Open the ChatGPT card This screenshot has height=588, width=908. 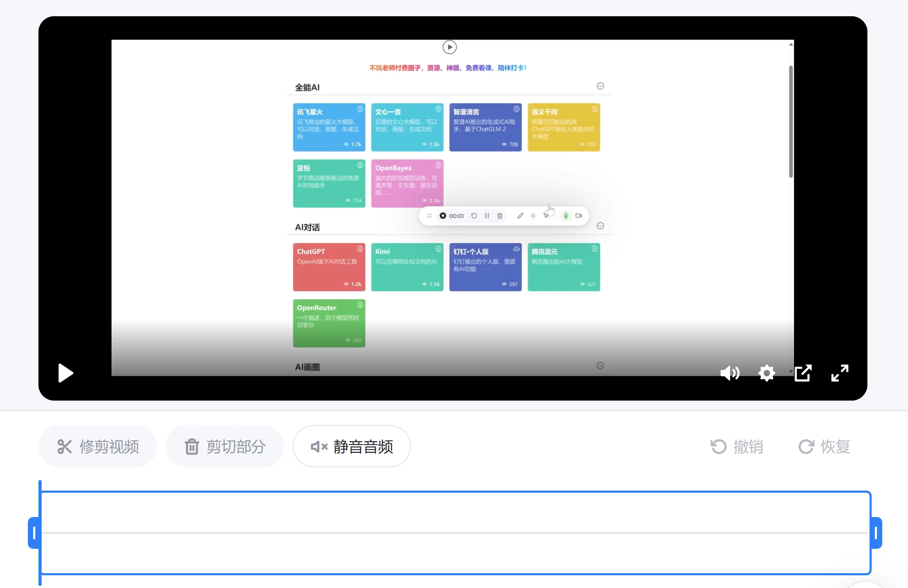(x=329, y=267)
